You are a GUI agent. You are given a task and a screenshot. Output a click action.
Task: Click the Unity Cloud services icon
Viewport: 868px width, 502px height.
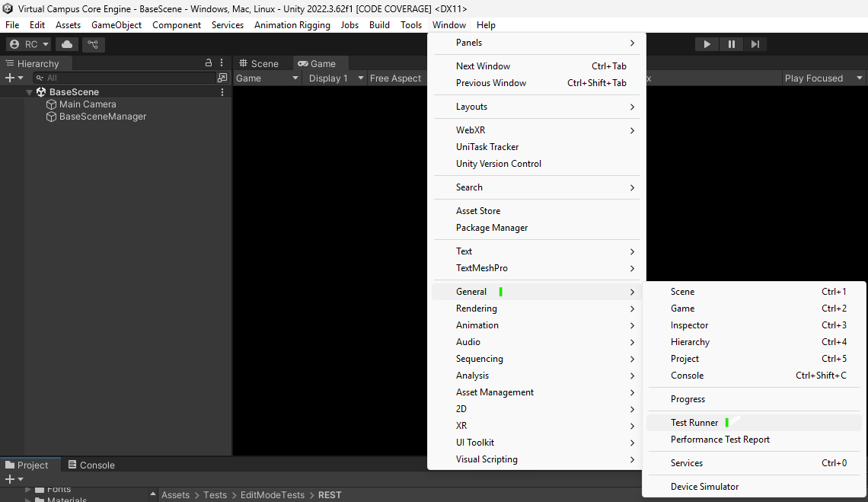pyautogui.click(x=67, y=44)
